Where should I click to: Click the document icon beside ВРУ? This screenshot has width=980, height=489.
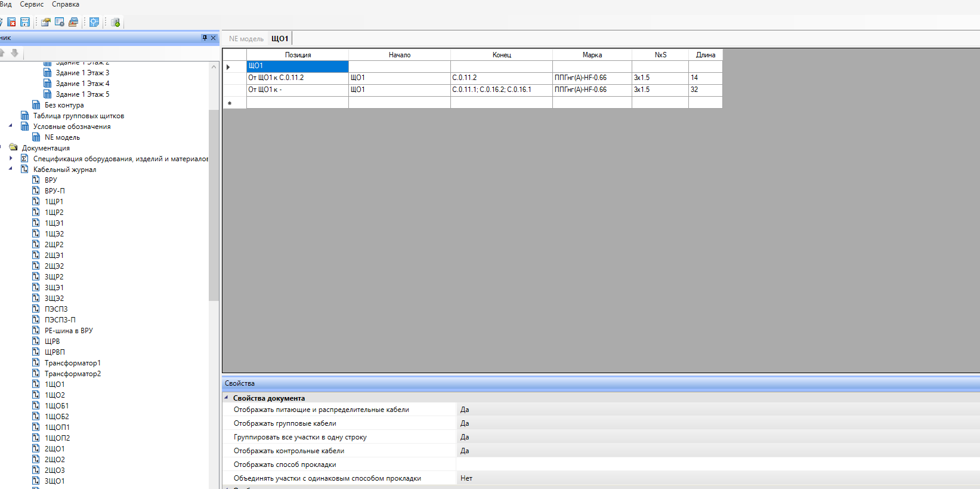coord(36,180)
